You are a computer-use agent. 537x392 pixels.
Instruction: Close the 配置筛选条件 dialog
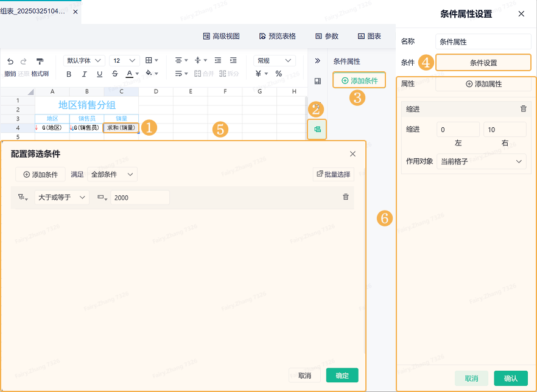353,154
